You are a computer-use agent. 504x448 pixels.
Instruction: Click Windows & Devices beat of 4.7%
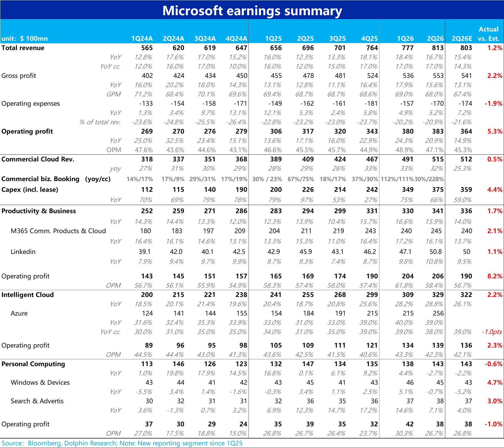[495, 382]
